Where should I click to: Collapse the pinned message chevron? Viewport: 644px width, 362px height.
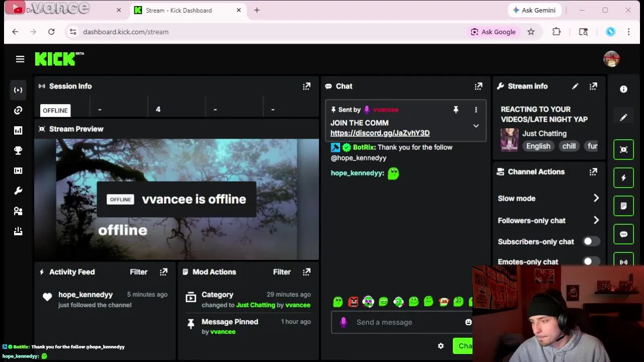[476, 126]
